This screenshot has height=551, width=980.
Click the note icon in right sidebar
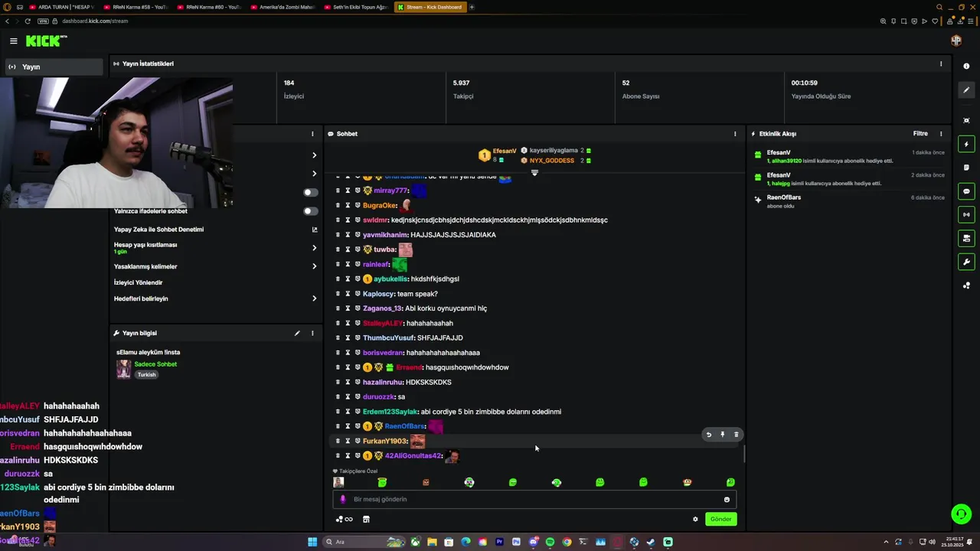[x=966, y=168]
